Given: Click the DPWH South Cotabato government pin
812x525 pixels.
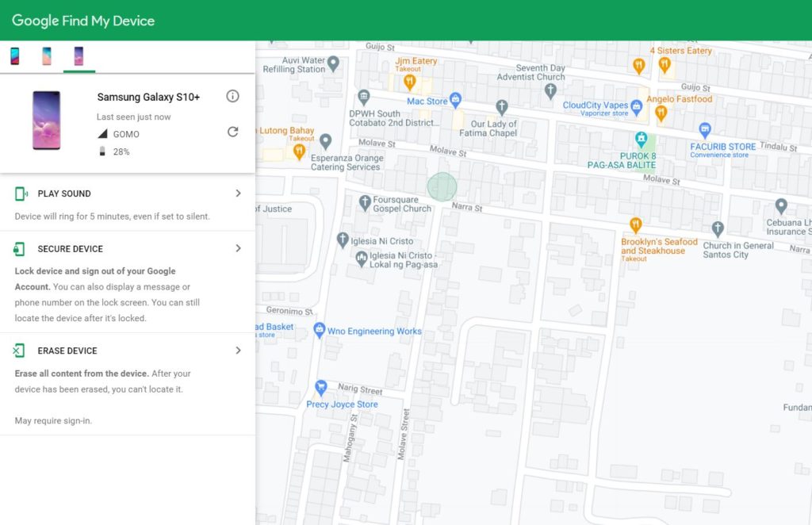Looking at the screenshot, I should [x=363, y=98].
